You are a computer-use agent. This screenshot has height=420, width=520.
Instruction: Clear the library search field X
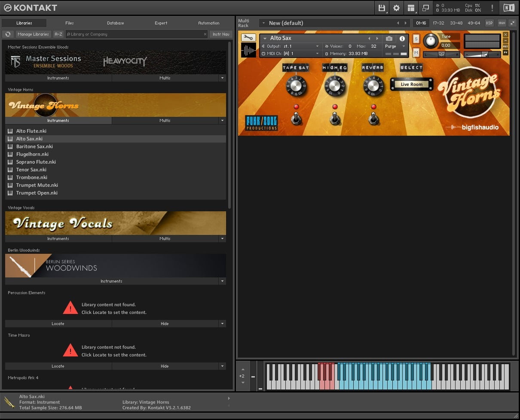[205, 34]
